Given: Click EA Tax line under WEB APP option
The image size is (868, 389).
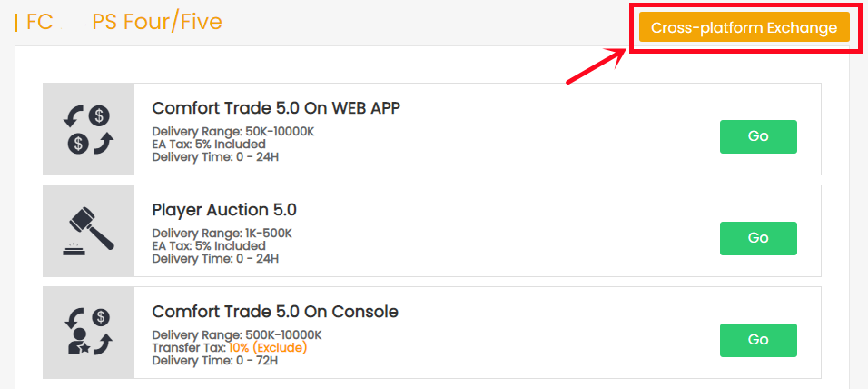Looking at the screenshot, I should (209, 144).
